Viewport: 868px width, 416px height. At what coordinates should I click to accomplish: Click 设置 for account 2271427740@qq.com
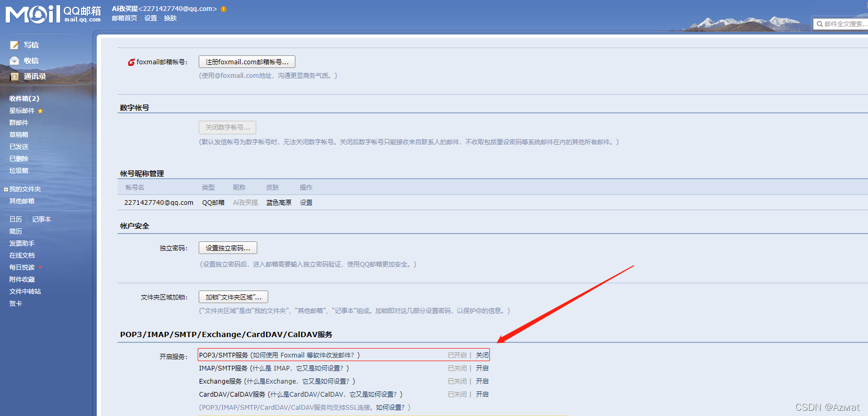(306, 203)
